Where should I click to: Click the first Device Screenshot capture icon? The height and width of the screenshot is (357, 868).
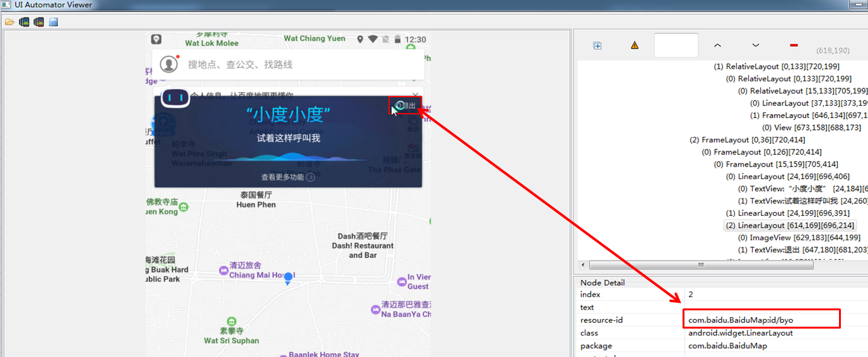(x=24, y=22)
